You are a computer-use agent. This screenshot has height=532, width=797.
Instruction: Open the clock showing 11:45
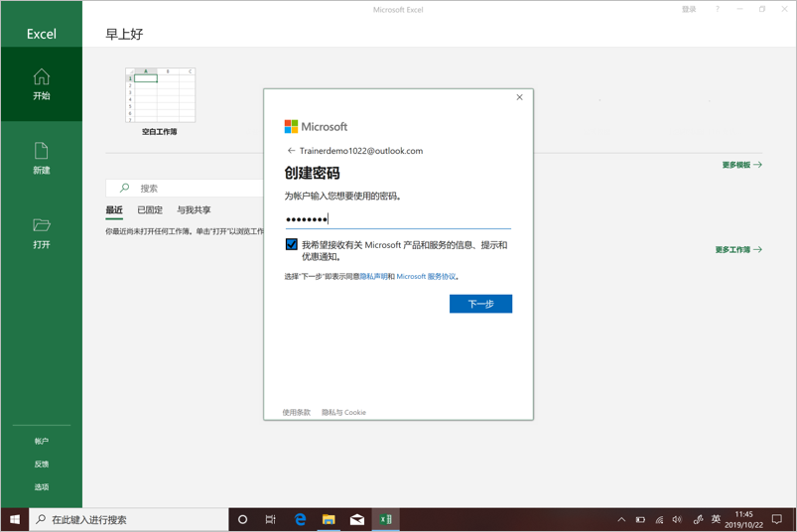(743, 519)
